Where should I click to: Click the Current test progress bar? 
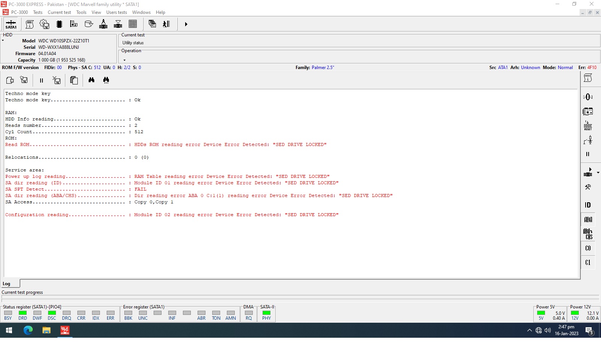tap(300, 299)
